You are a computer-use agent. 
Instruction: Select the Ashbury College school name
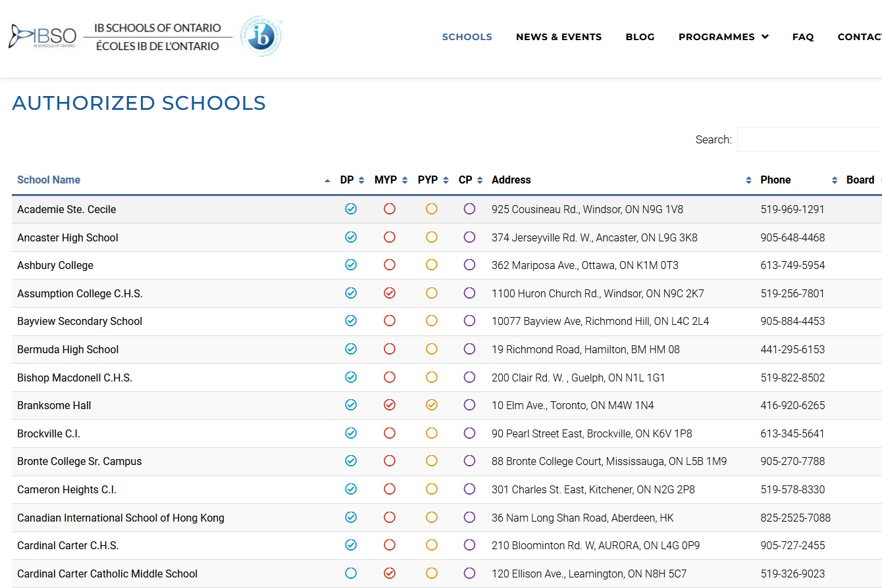click(x=55, y=265)
